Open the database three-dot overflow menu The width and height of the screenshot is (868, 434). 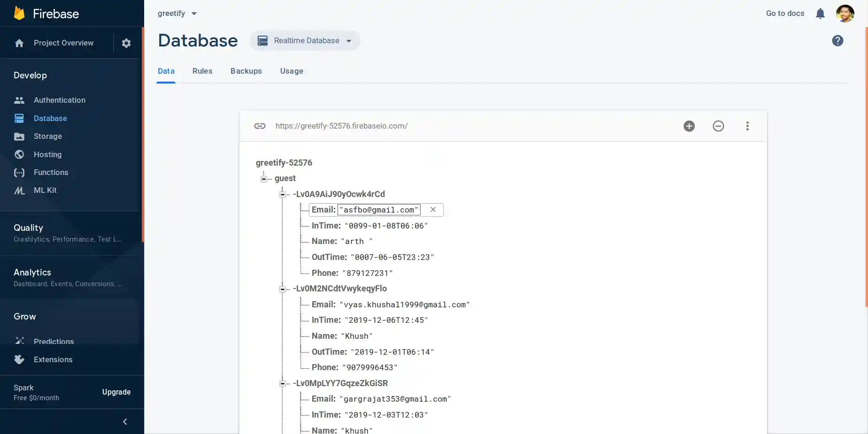(x=747, y=126)
